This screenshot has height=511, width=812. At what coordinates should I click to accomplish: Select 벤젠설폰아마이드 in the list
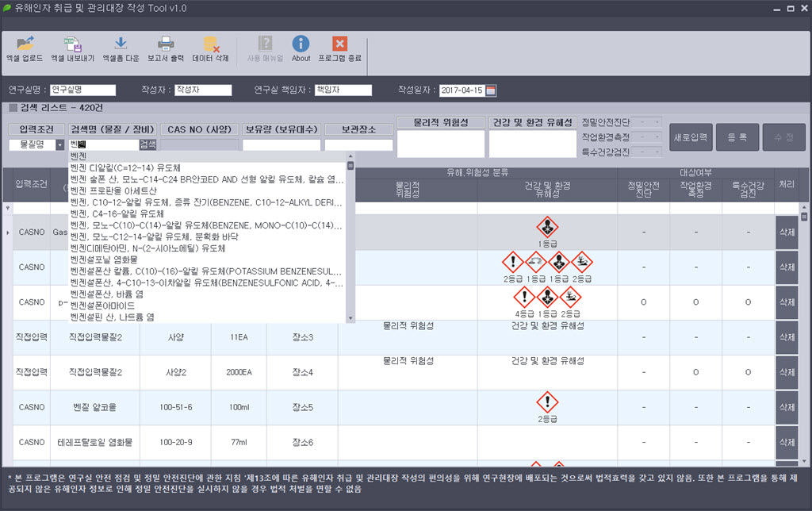click(207, 305)
